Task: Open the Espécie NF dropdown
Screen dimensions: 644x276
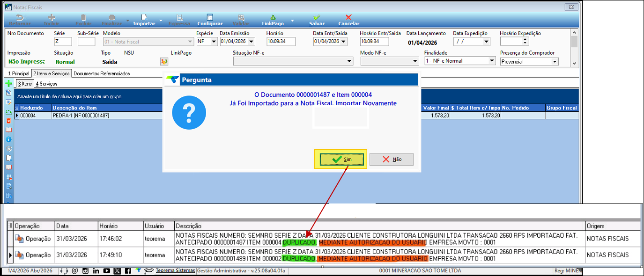Action: tap(214, 41)
